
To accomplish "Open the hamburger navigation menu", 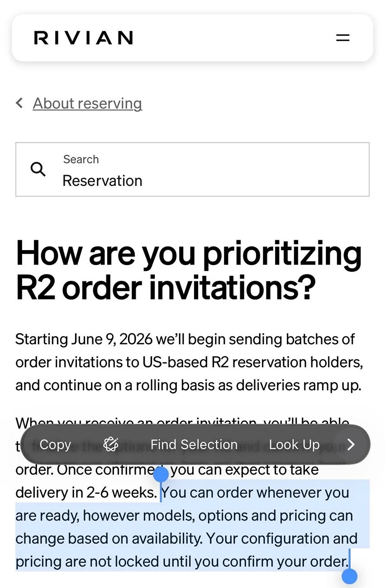I will (343, 38).
